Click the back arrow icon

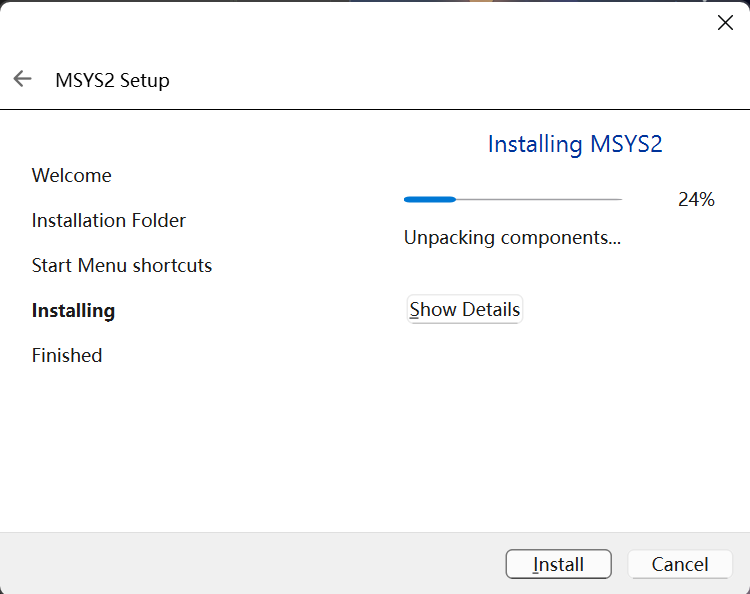(x=22, y=79)
